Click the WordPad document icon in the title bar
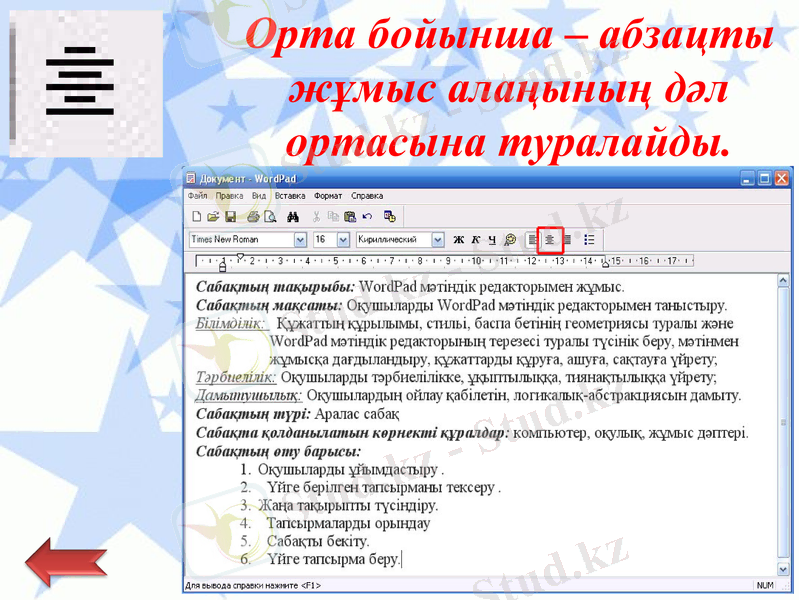 (x=192, y=178)
